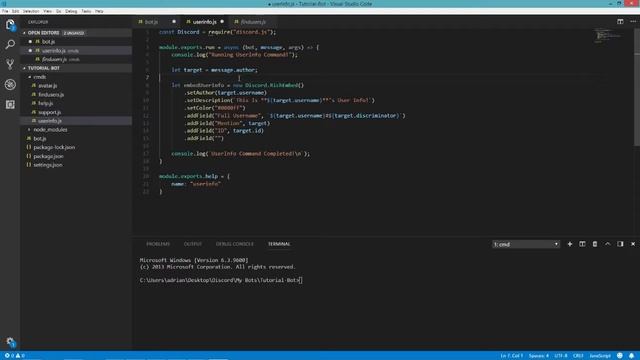
Task: Split the terminal using split icon
Action: tap(582, 244)
